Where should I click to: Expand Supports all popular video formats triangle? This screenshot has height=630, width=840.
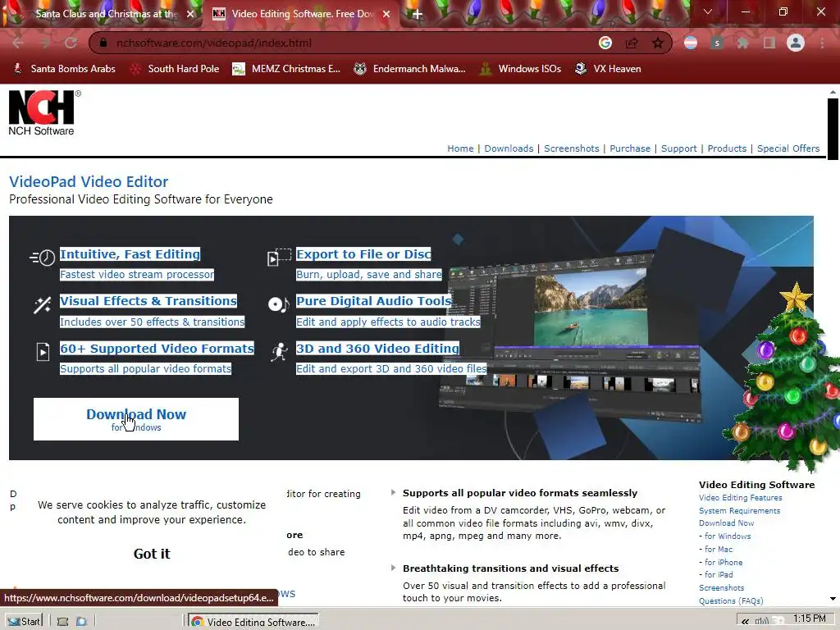(x=393, y=492)
